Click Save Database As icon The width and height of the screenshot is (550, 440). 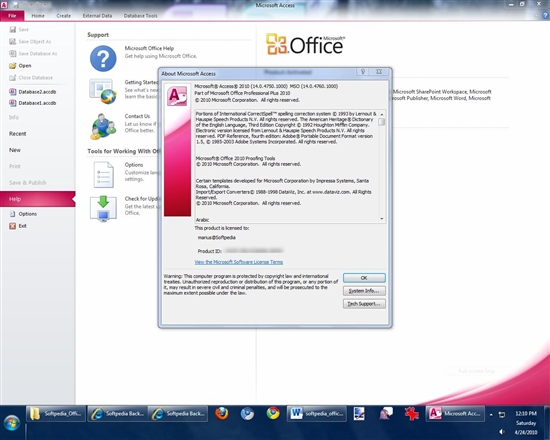tap(13, 53)
